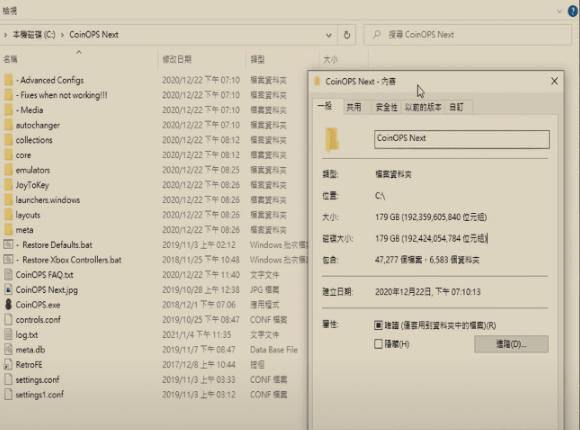Viewport: 580px width, 430px height.
Task: Click the 搜尋 CoinOPS Next search box
Action: (x=468, y=35)
